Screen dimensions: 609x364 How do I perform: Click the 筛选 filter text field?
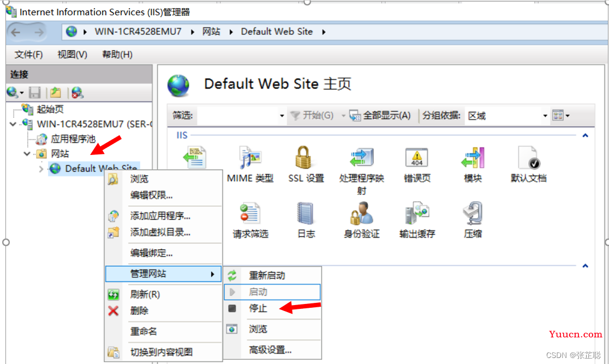[x=237, y=115]
